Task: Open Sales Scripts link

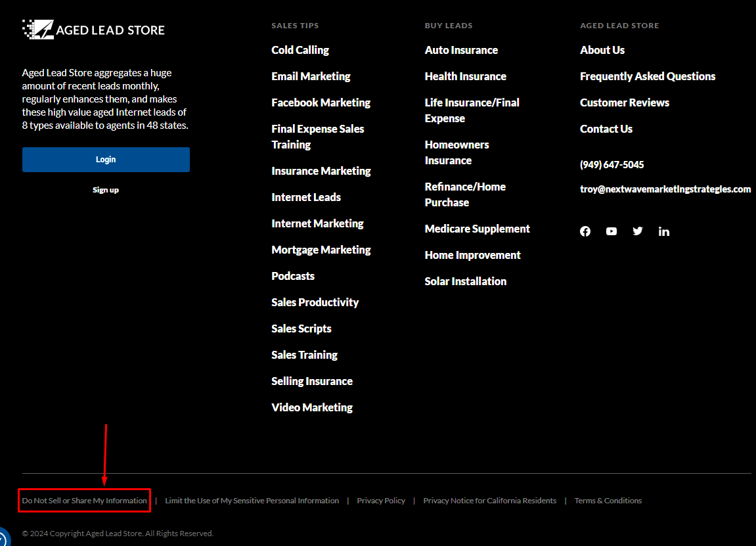Action: pyautogui.click(x=301, y=329)
